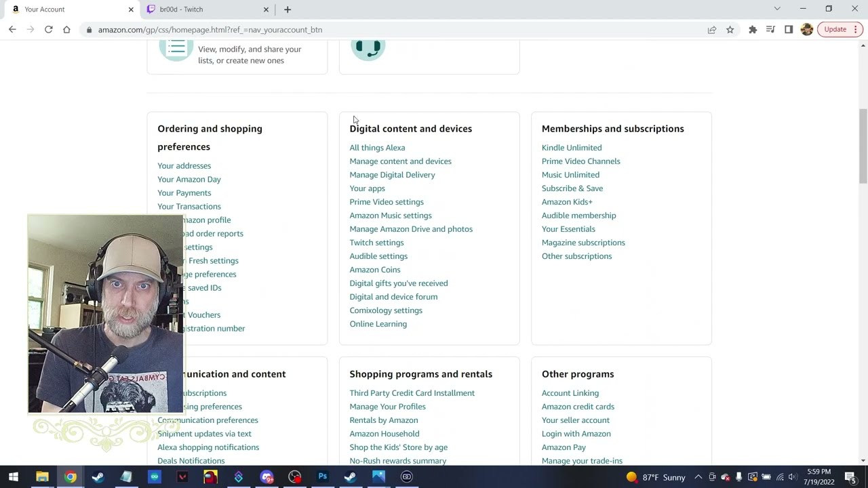
Task: Open Your apps link
Action: click(368, 188)
